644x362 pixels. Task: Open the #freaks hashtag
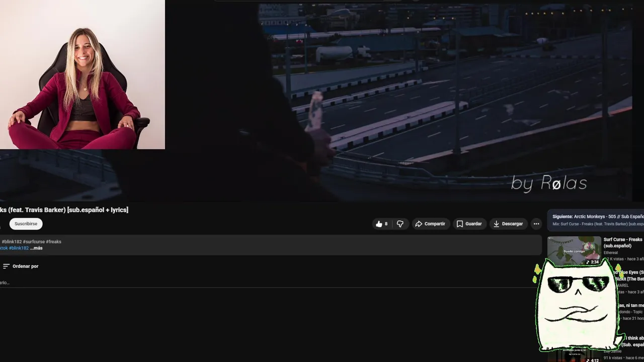[x=54, y=242]
